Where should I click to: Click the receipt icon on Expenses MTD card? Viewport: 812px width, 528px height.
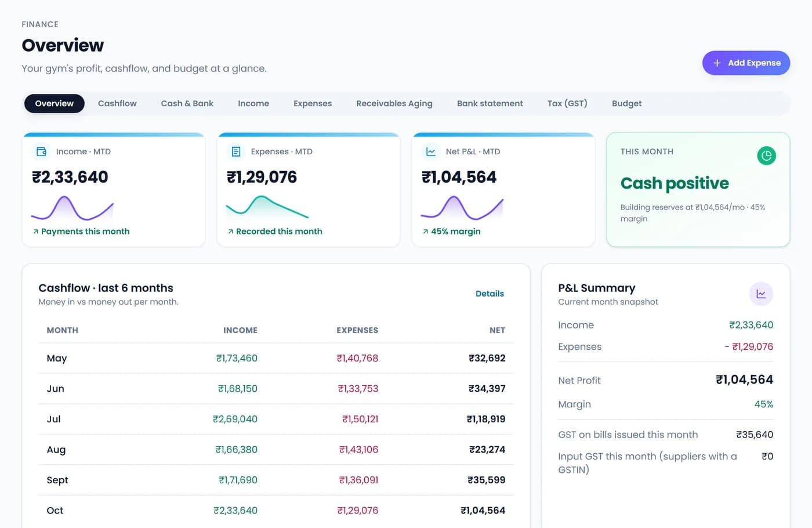236,151
